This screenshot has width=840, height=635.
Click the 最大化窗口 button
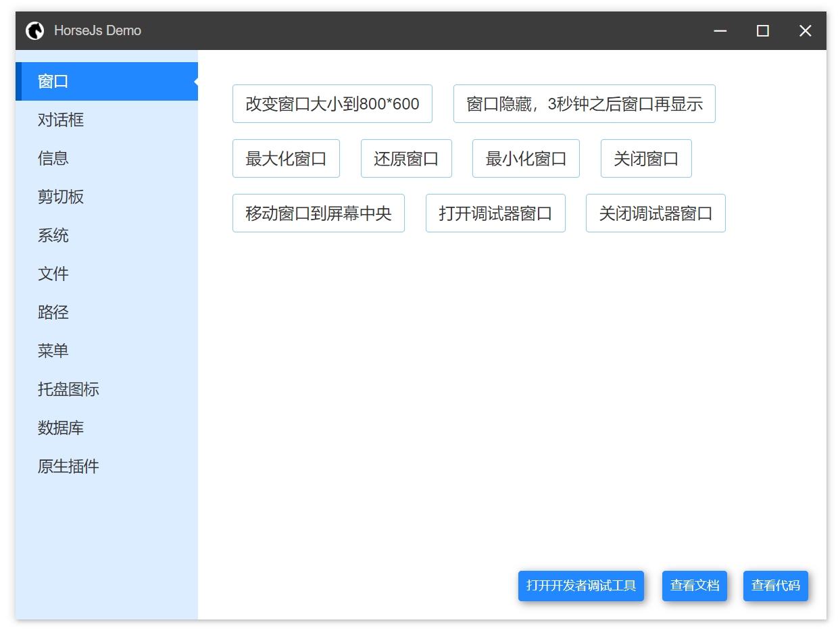[x=286, y=159]
